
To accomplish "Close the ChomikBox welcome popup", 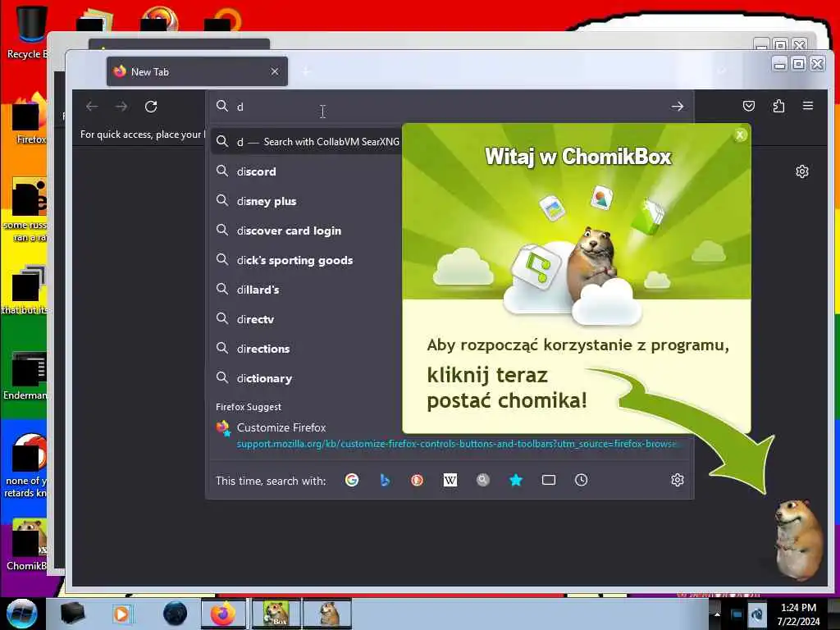I will pyautogui.click(x=740, y=135).
